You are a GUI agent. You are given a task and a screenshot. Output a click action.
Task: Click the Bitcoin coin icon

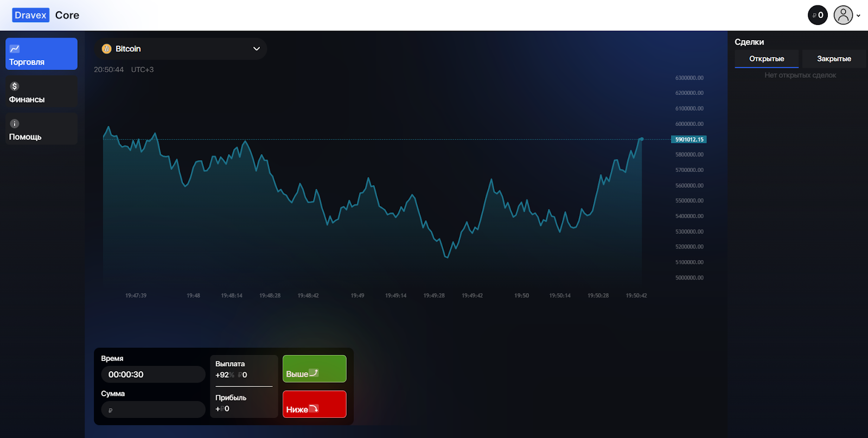click(106, 49)
